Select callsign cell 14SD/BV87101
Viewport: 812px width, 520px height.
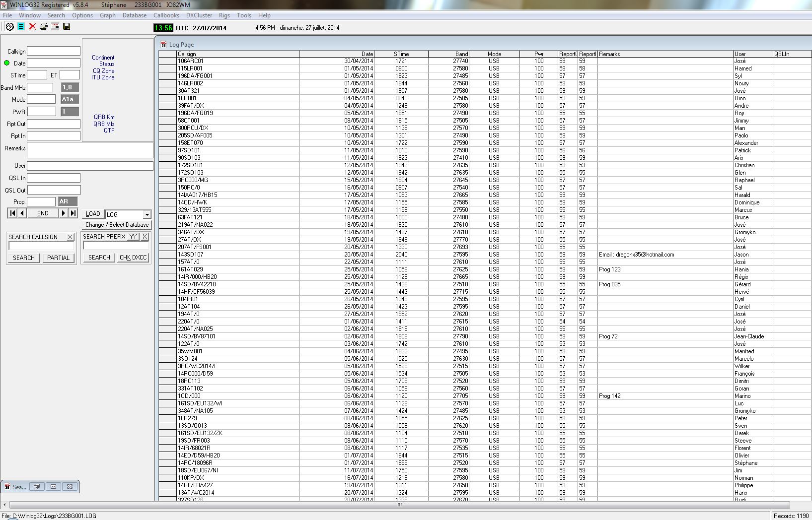tap(238, 336)
